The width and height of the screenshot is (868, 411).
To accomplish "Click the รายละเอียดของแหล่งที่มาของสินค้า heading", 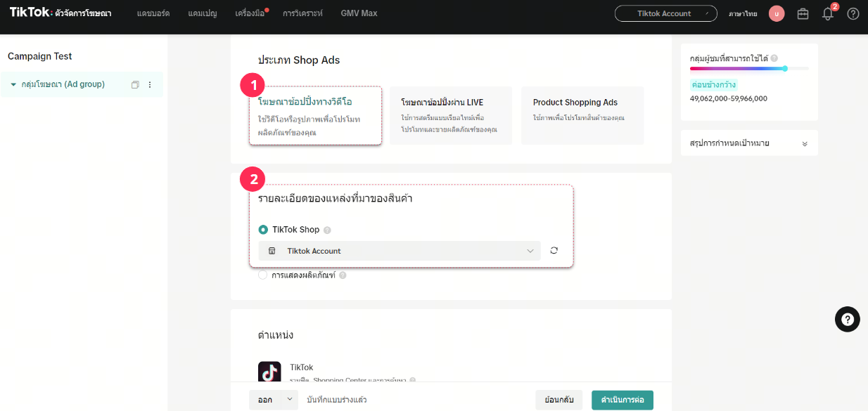I will [x=336, y=199].
